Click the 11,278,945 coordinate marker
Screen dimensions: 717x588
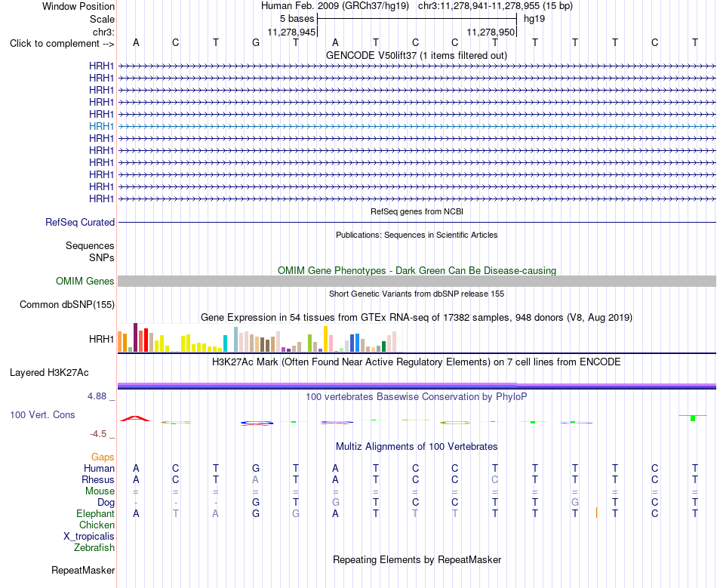292,32
